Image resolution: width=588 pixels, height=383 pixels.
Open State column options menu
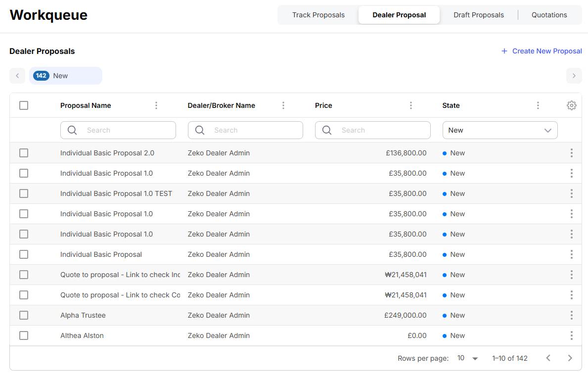pyautogui.click(x=538, y=105)
